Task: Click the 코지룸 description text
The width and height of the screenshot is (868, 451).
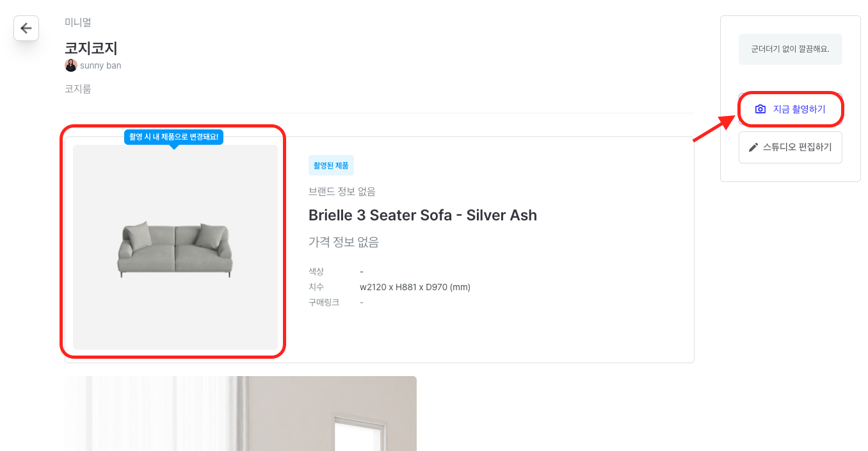Action: click(78, 89)
